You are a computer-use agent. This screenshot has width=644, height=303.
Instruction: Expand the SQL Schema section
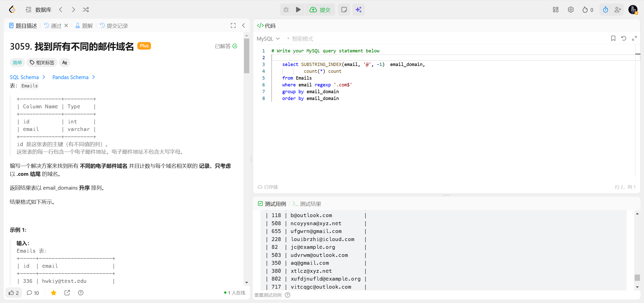coord(27,77)
